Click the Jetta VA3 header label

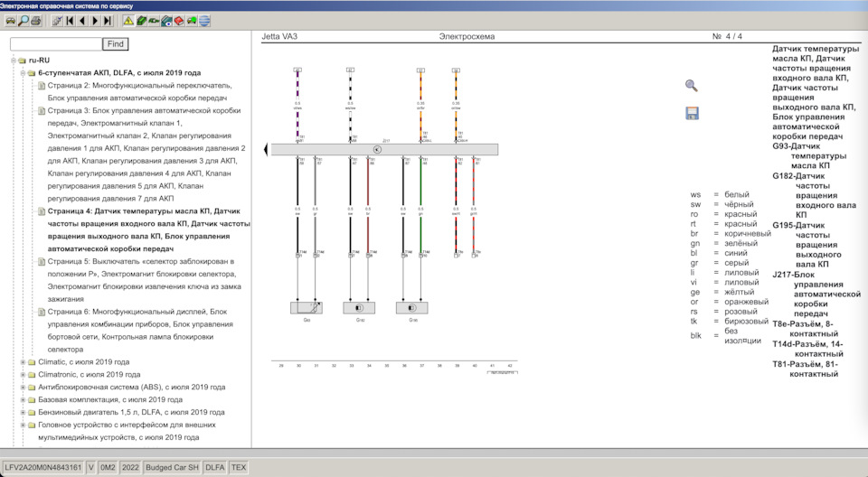pyautogui.click(x=279, y=36)
